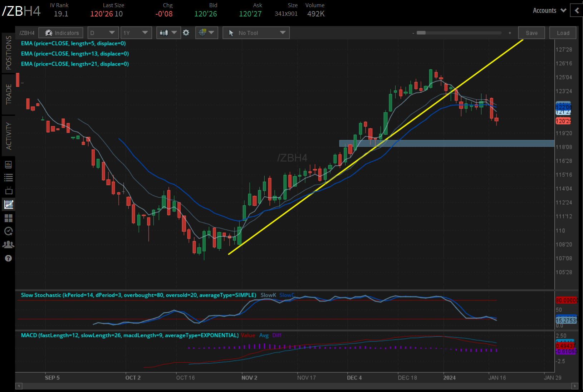The height and width of the screenshot is (392, 583).
Task: Click the scroll right arrow of chart scrollbar
Action: click(575, 386)
